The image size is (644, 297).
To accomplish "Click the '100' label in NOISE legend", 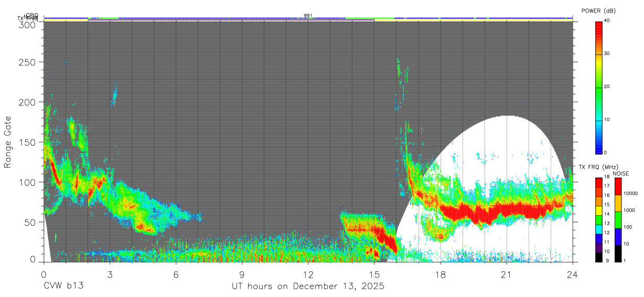I will 628,227.
